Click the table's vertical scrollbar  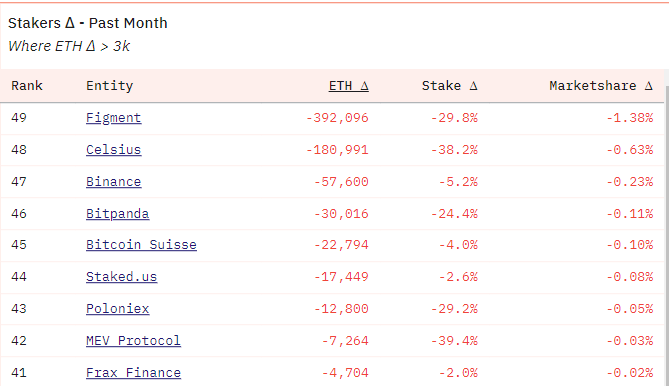coord(666,239)
